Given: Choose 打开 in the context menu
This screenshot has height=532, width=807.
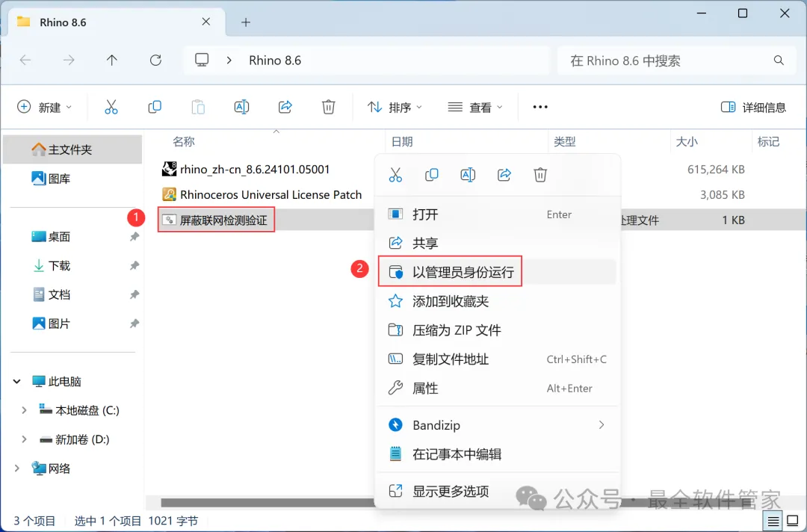Looking at the screenshot, I should tap(497, 214).
